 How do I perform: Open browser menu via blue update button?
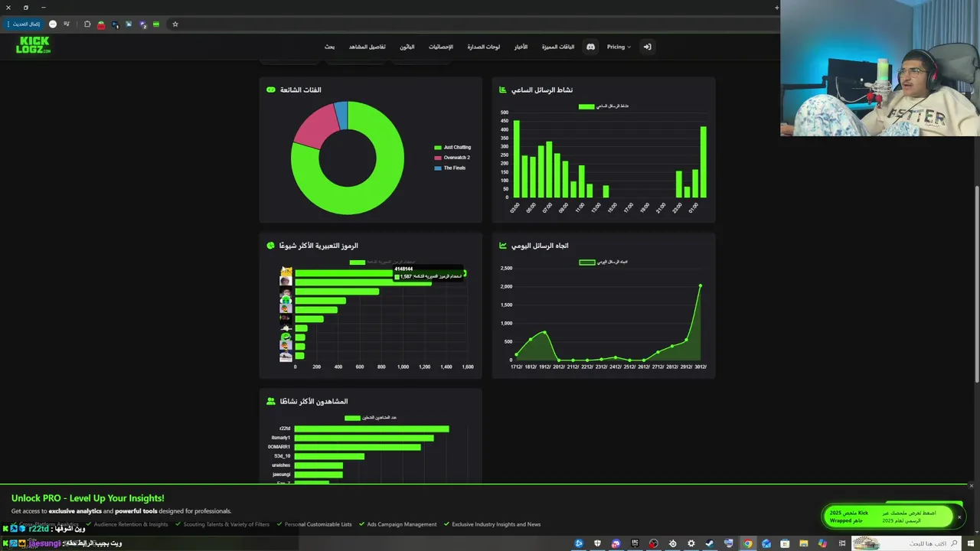click(26, 24)
